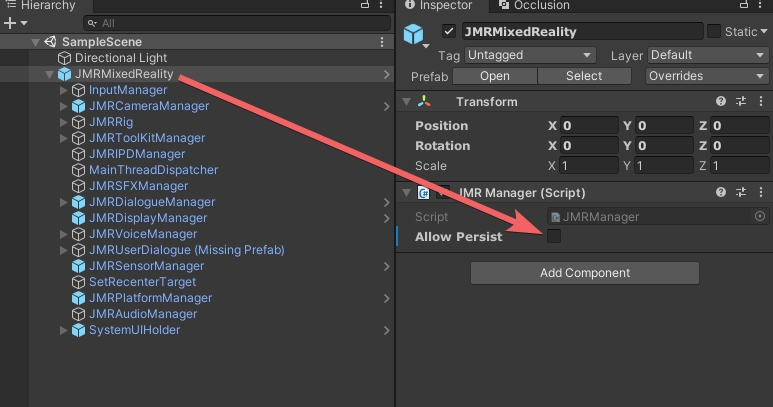Collapse the Transform component foldout
This screenshot has height=407, width=773.
tap(406, 102)
